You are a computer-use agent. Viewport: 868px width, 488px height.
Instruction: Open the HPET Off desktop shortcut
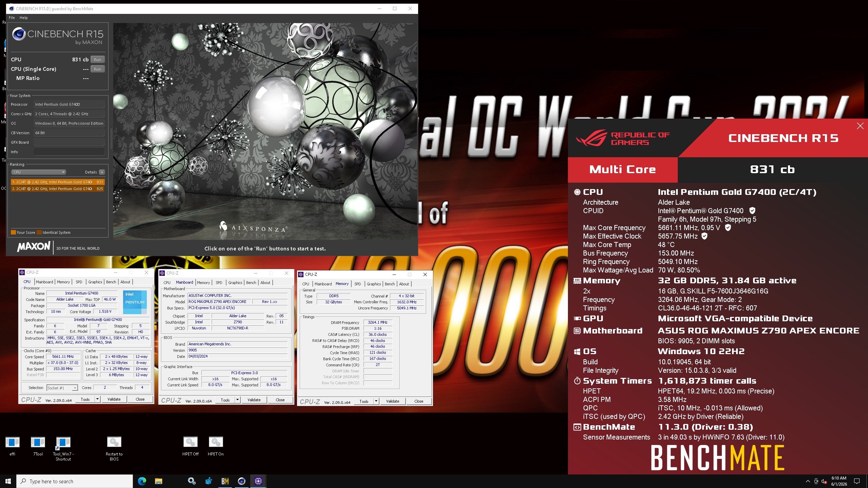(x=191, y=446)
